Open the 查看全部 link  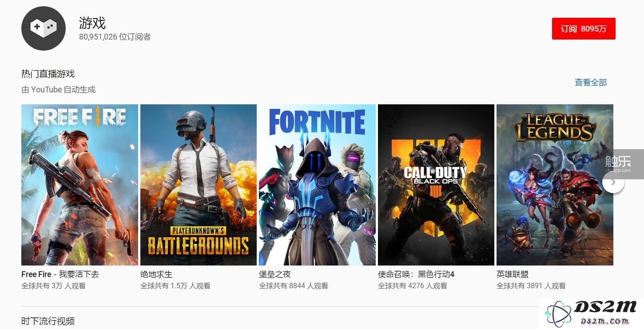[591, 83]
